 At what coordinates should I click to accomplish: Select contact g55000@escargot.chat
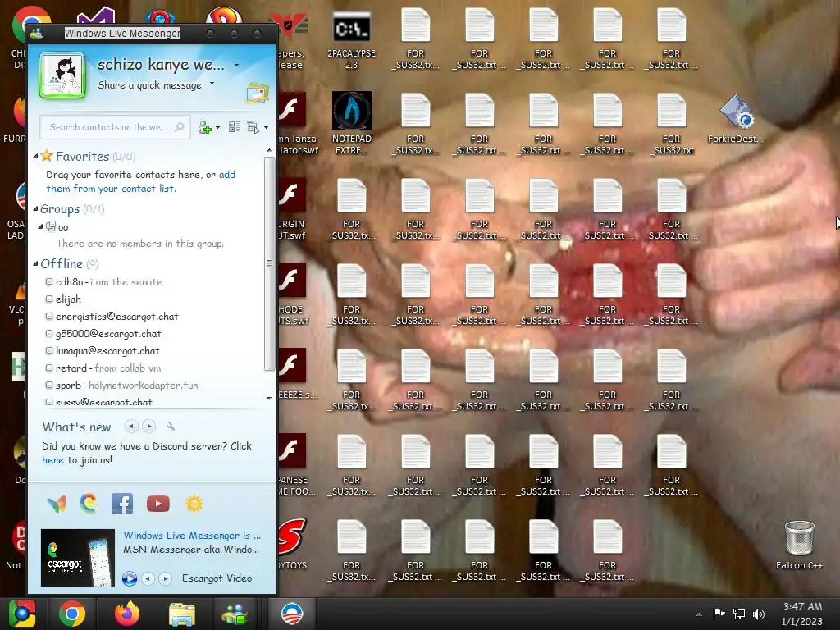point(103,333)
